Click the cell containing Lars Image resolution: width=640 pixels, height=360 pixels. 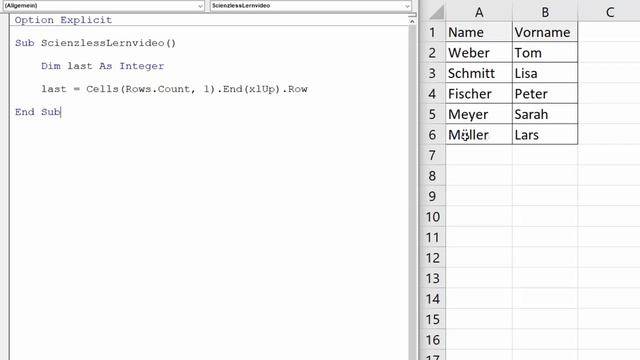[x=545, y=135]
